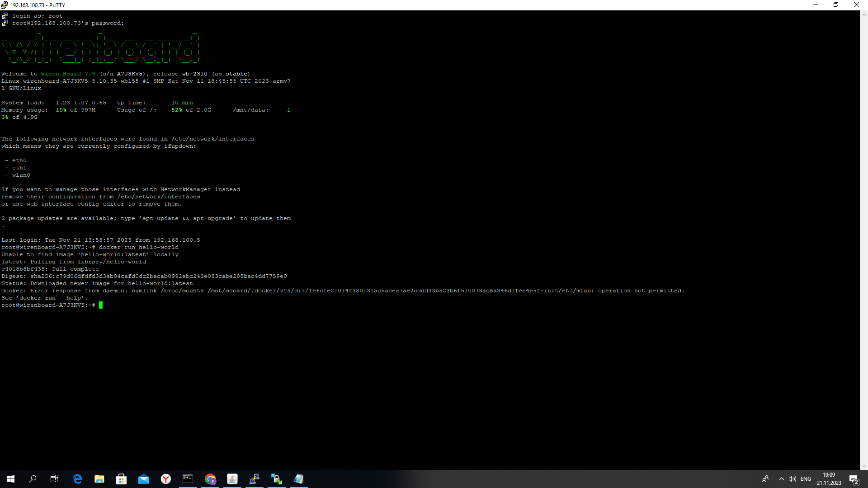Open the clock and calendar flyout

pos(829,479)
